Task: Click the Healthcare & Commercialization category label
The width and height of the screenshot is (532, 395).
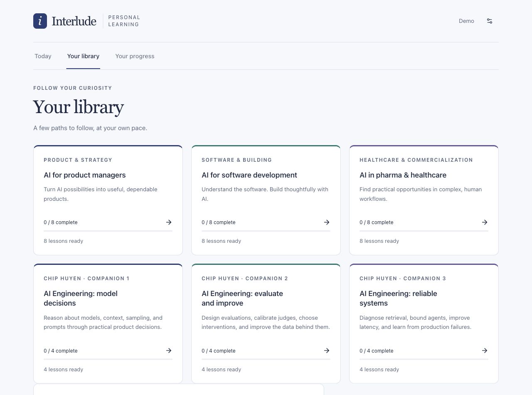Action: [x=416, y=160]
